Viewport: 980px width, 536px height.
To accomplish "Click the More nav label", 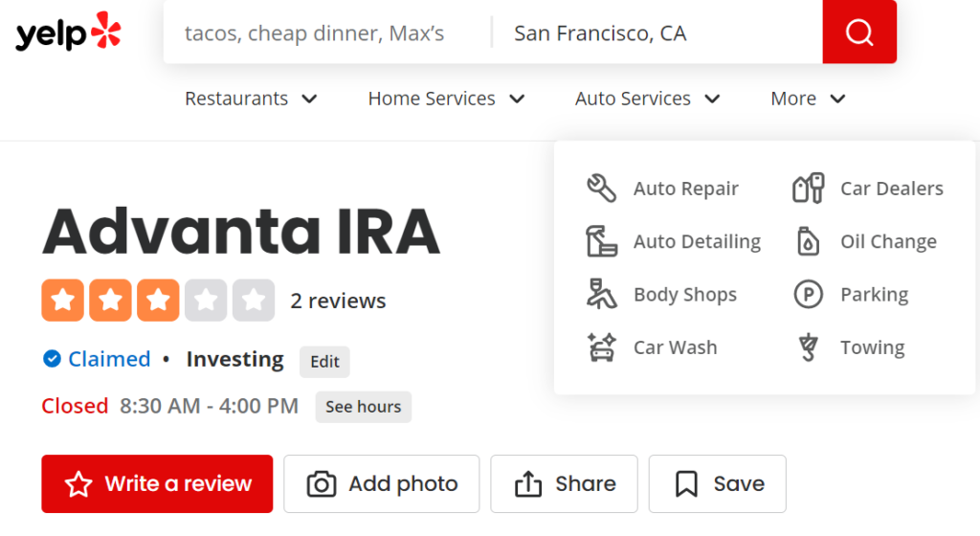I will (793, 99).
